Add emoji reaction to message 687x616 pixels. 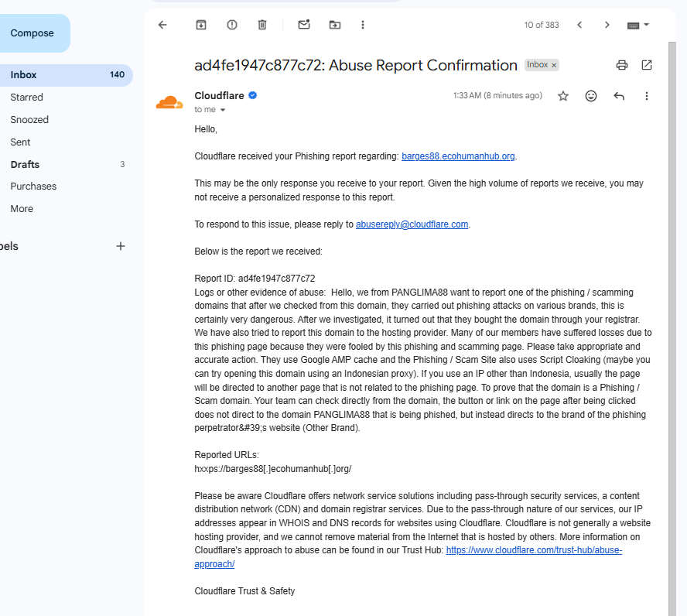[x=591, y=96]
